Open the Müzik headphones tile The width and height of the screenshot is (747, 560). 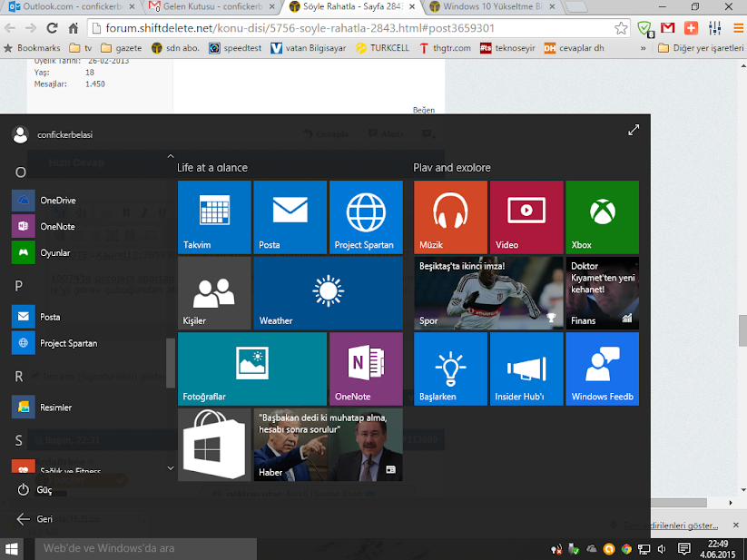pos(451,217)
